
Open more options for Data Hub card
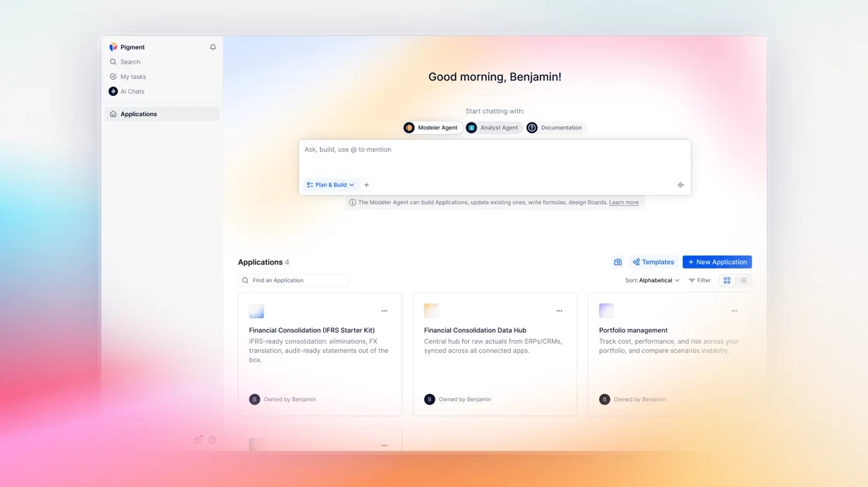tap(559, 310)
